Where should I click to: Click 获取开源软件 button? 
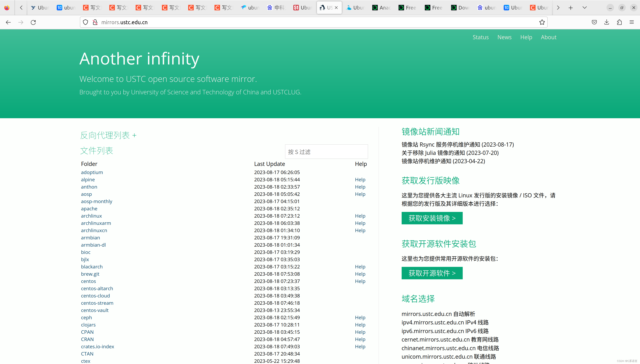click(x=432, y=273)
